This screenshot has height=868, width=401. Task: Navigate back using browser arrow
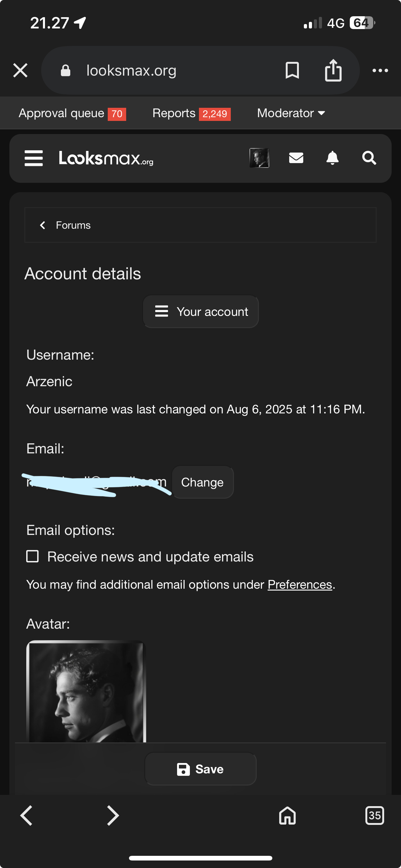(27, 816)
